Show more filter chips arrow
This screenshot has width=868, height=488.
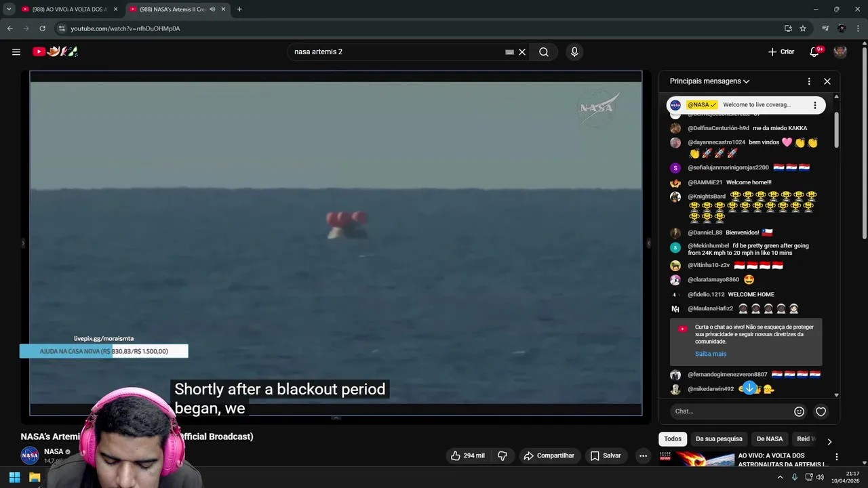829,441
